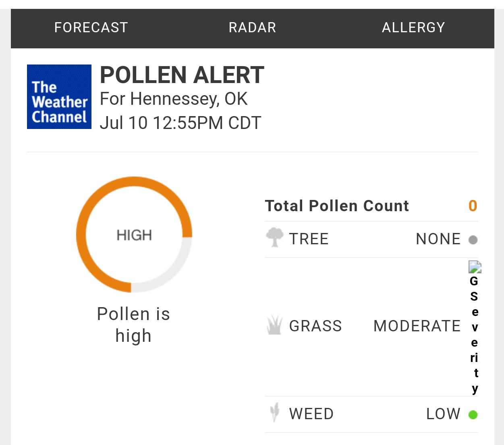Click the MODERATE grass severity text

pyautogui.click(x=417, y=326)
